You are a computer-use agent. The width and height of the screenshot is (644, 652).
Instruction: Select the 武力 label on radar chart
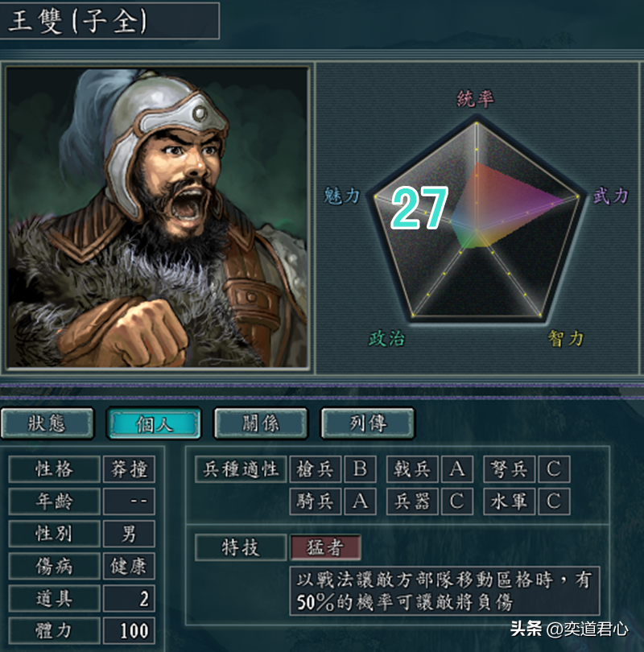pyautogui.click(x=611, y=196)
